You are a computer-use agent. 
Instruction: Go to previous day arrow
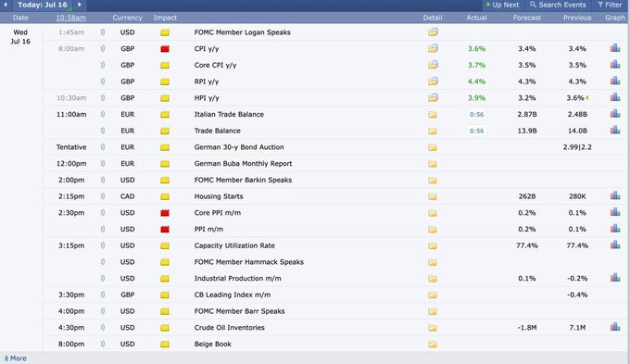tap(6, 5)
